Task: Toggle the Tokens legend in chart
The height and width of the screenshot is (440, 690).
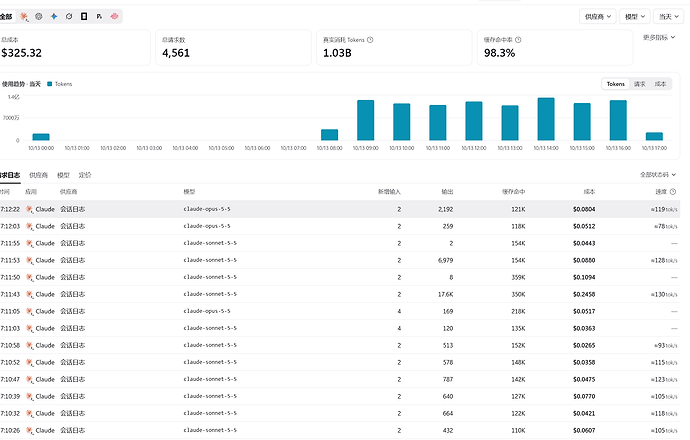Action: (x=59, y=84)
